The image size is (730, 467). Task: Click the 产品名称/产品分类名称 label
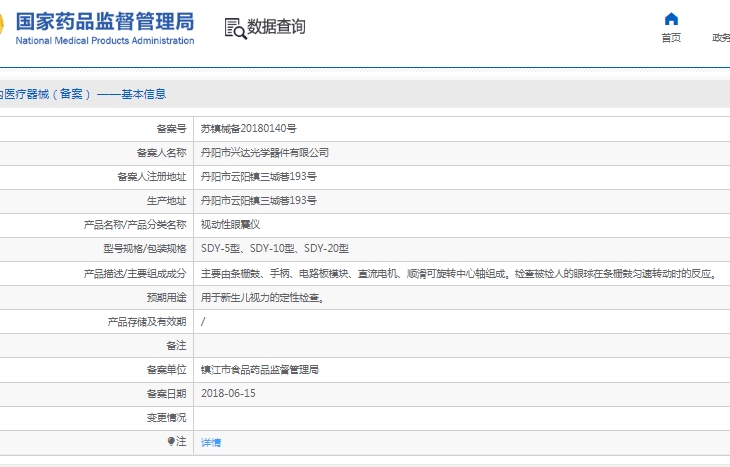point(135,225)
